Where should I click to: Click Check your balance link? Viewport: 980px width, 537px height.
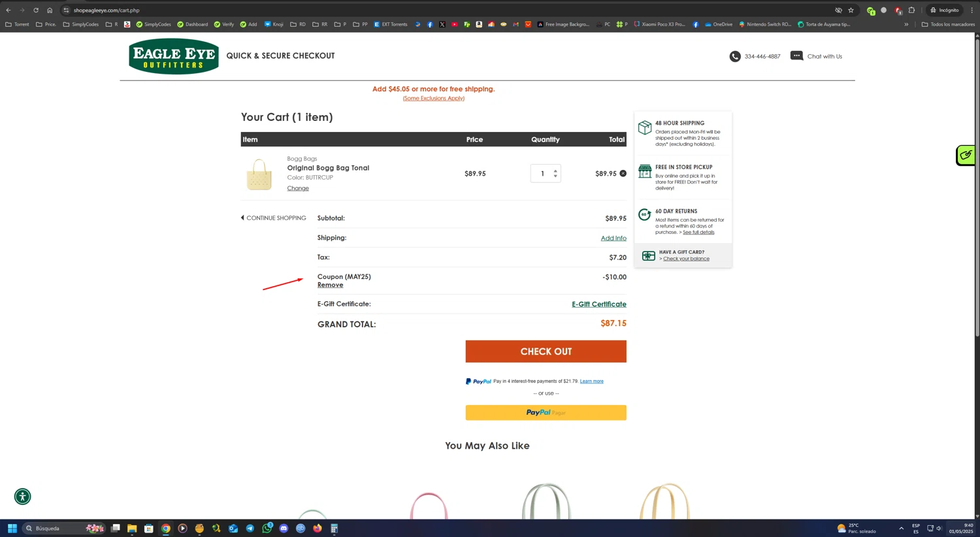click(x=686, y=259)
